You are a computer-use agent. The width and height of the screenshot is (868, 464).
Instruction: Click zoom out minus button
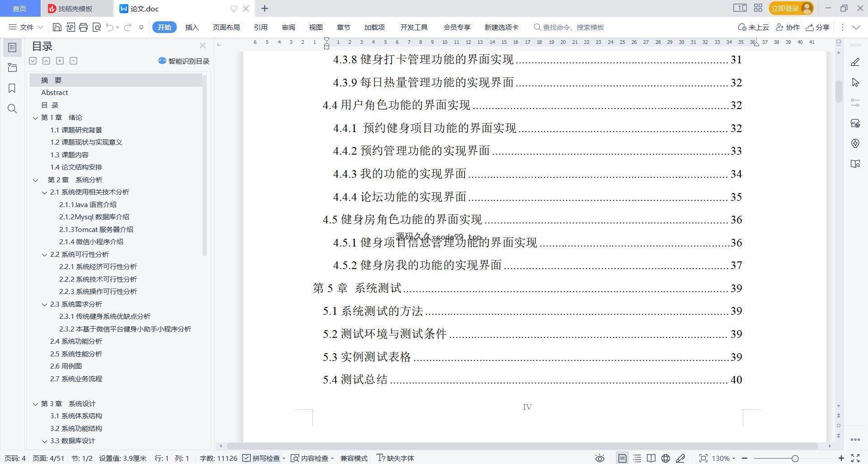coord(744,458)
